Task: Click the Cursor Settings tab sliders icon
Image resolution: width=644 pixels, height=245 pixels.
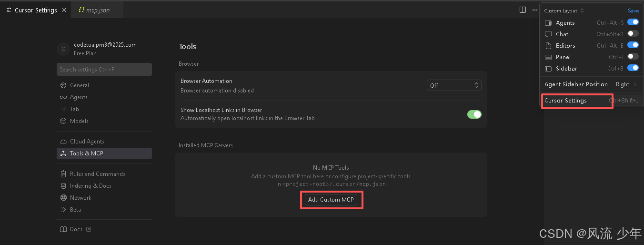Action: point(9,10)
